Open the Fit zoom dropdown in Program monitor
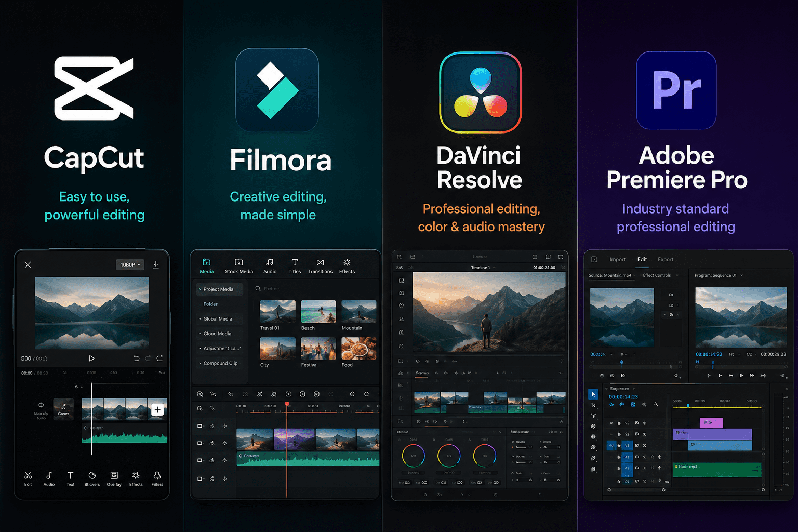 coord(734,354)
